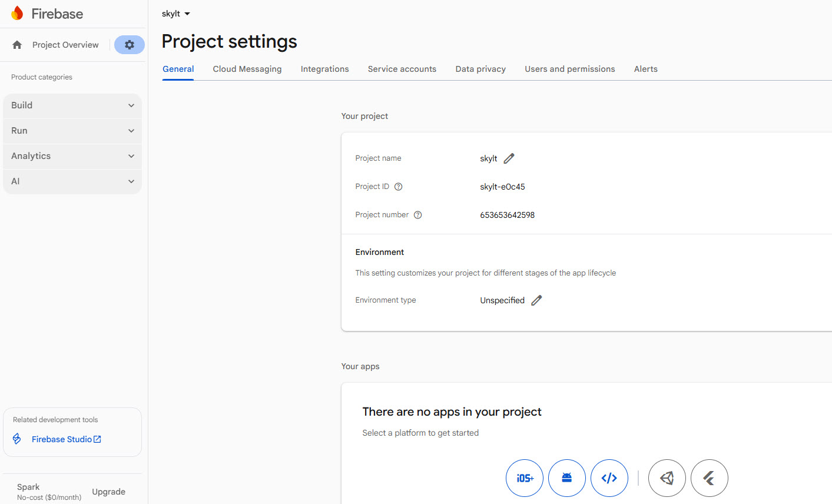
Task: Click the Firebase Studio icon
Action: click(17, 439)
